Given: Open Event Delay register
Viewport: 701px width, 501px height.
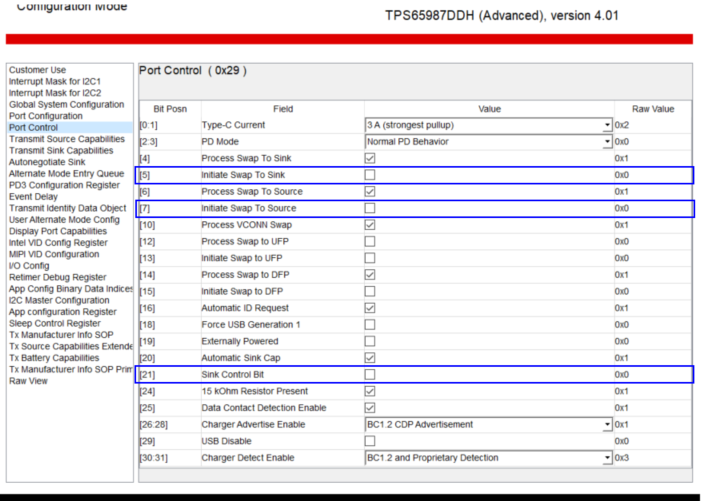Looking at the screenshot, I should pyautogui.click(x=34, y=197).
